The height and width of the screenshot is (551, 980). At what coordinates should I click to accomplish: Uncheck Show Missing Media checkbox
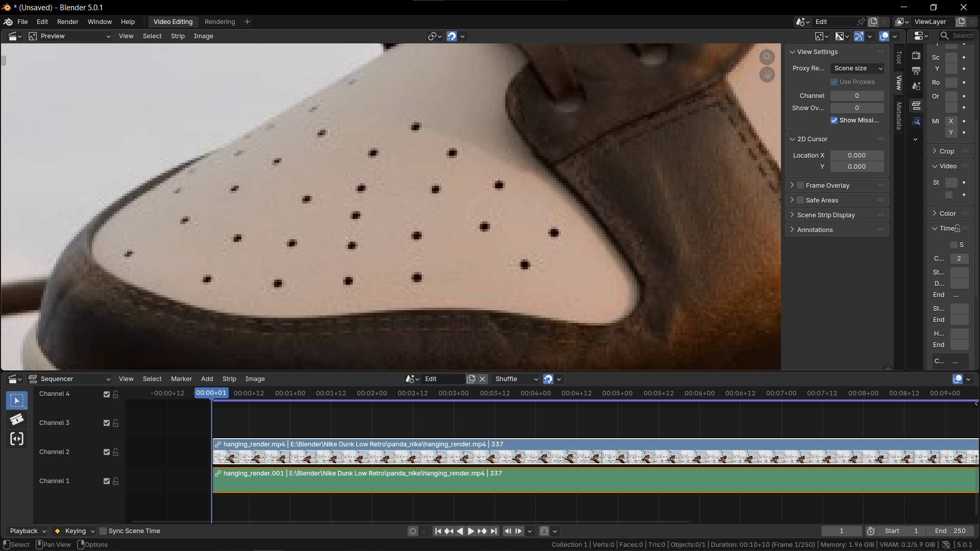coord(834,120)
